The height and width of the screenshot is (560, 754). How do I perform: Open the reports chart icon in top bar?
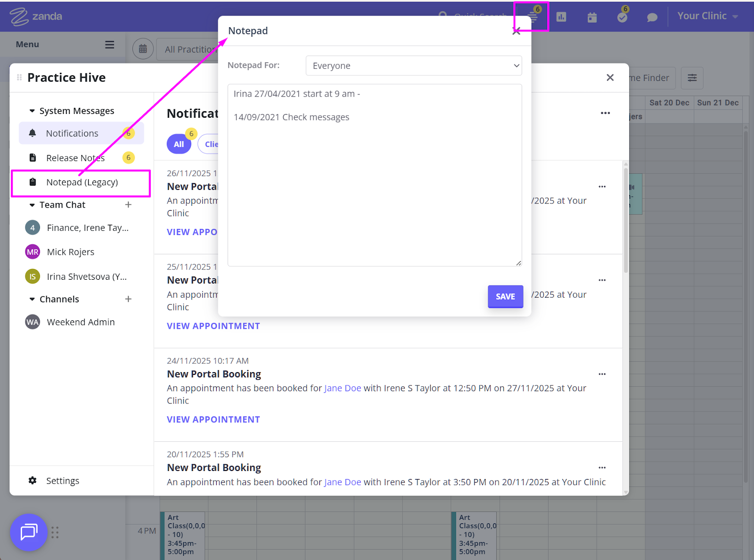(x=561, y=17)
